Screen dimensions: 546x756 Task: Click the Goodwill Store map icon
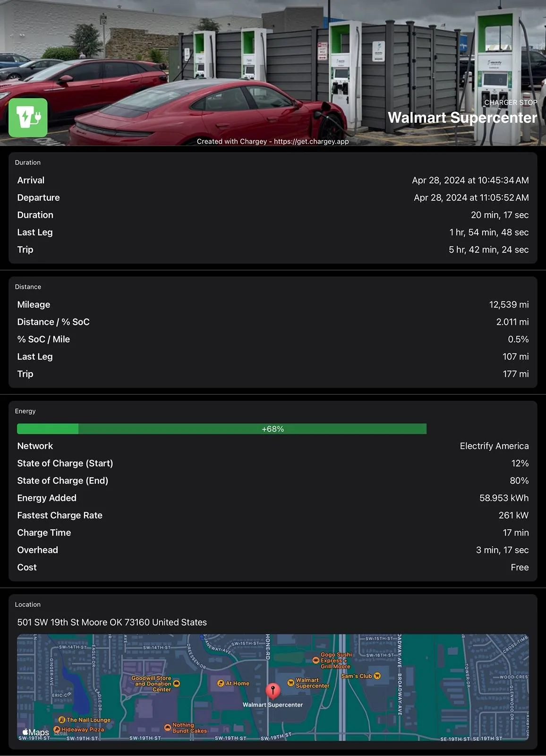177,683
